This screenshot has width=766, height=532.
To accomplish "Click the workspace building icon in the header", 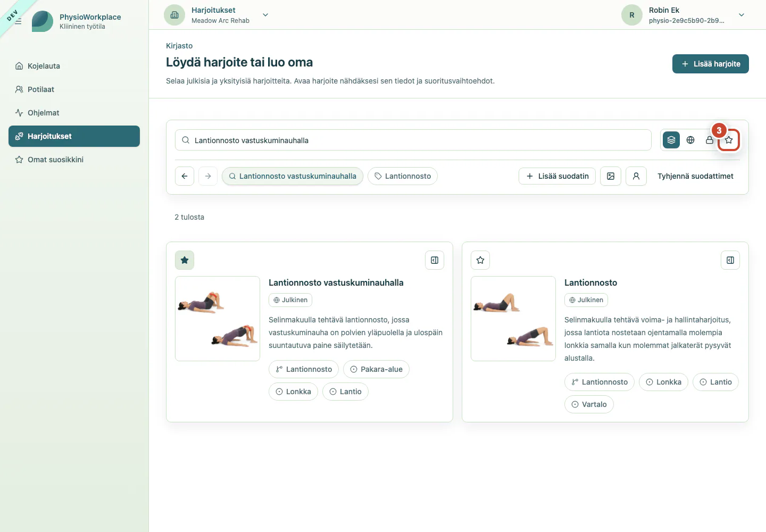I will click(x=174, y=15).
